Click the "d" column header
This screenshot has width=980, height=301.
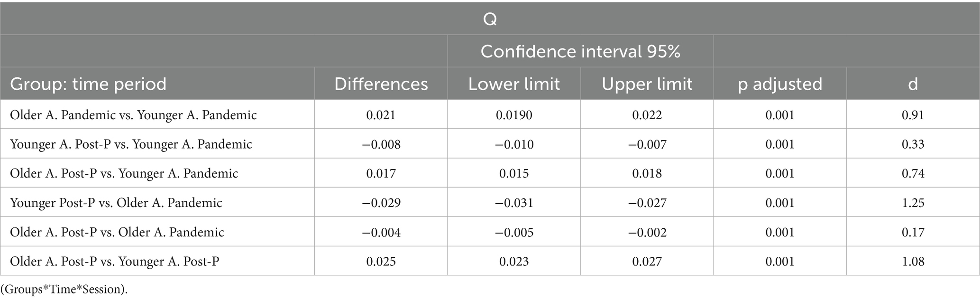pyautogui.click(x=913, y=84)
